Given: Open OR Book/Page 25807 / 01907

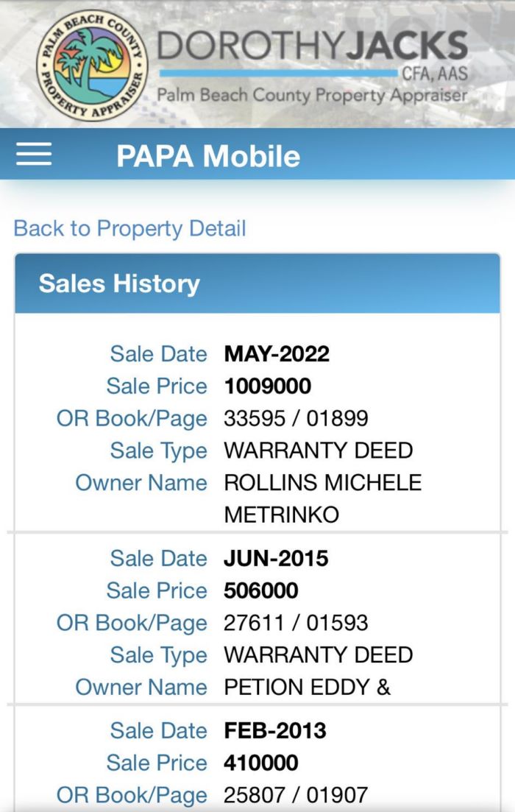Looking at the screenshot, I should pyautogui.click(x=296, y=795).
